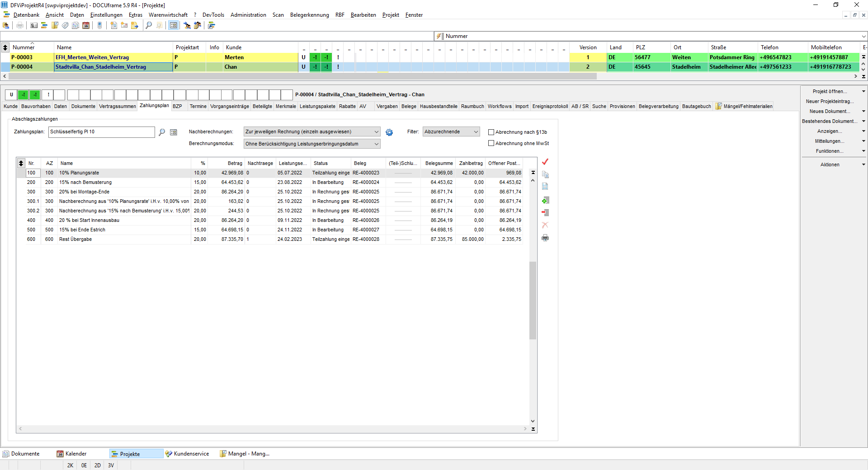Switch to the Bautagebuch tab
The width and height of the screenshot is (868, 470).
coord(696,106)
